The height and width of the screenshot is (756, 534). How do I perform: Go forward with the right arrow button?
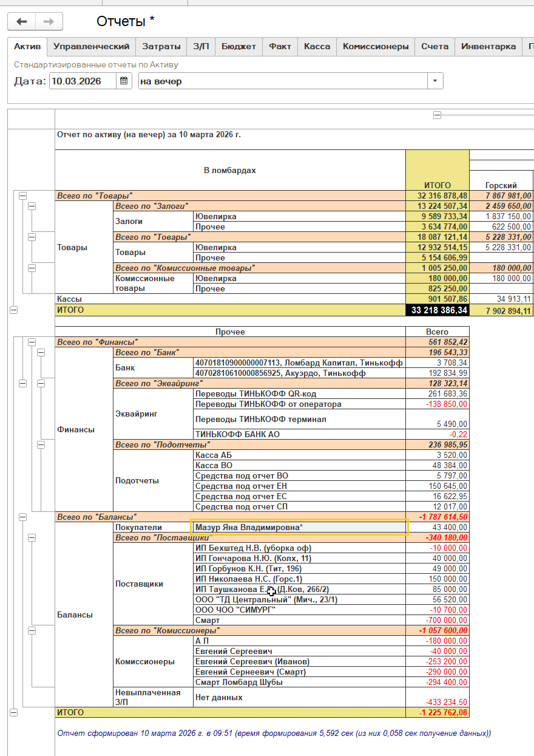tap(49, 22)
